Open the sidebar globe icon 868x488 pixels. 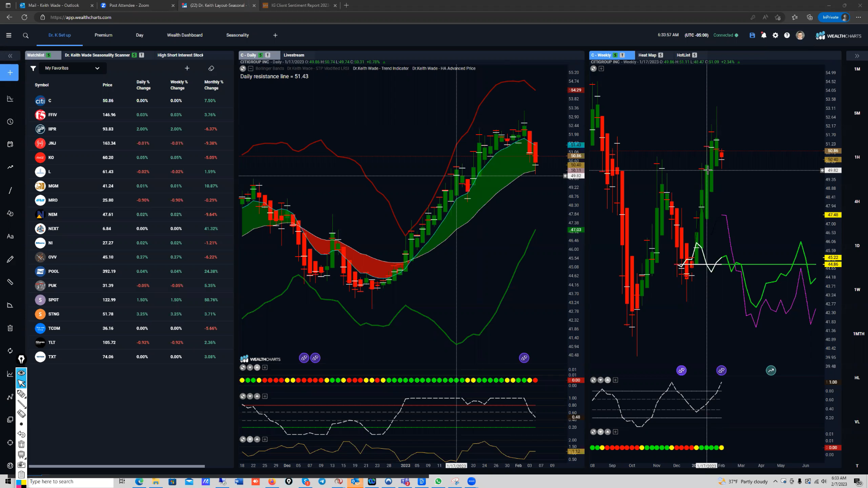click(10, 465)
